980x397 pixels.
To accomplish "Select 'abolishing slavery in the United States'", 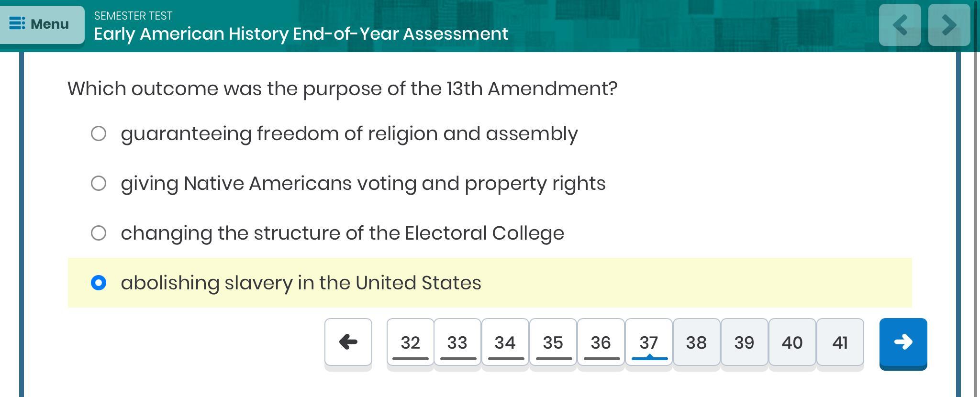I will point(99,283).
